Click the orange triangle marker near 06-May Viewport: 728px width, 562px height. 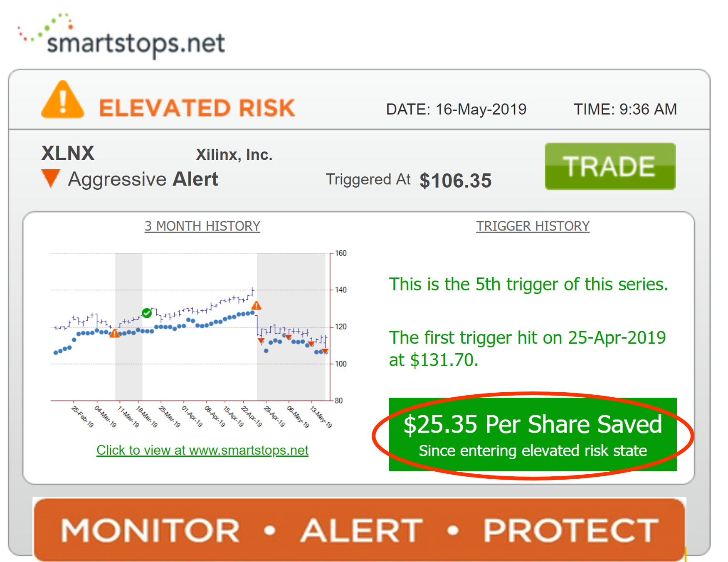coord(288,336)
